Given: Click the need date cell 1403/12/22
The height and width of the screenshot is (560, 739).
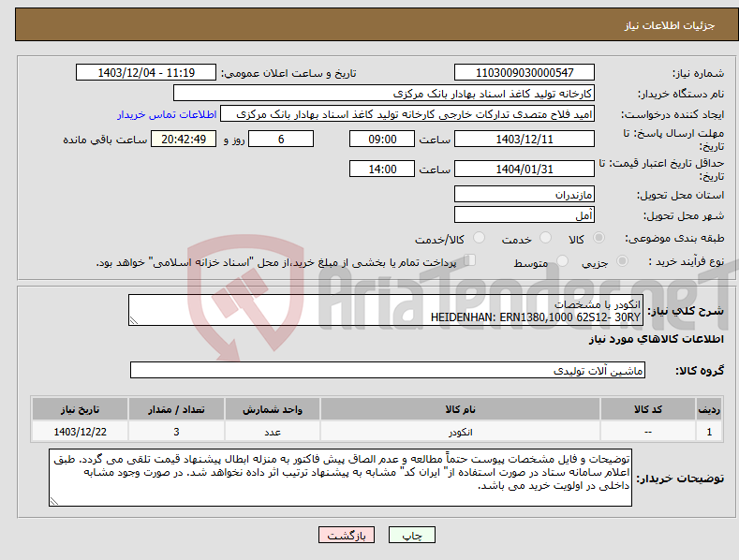Looking at the screenshot, I should (x=80, y=432).
